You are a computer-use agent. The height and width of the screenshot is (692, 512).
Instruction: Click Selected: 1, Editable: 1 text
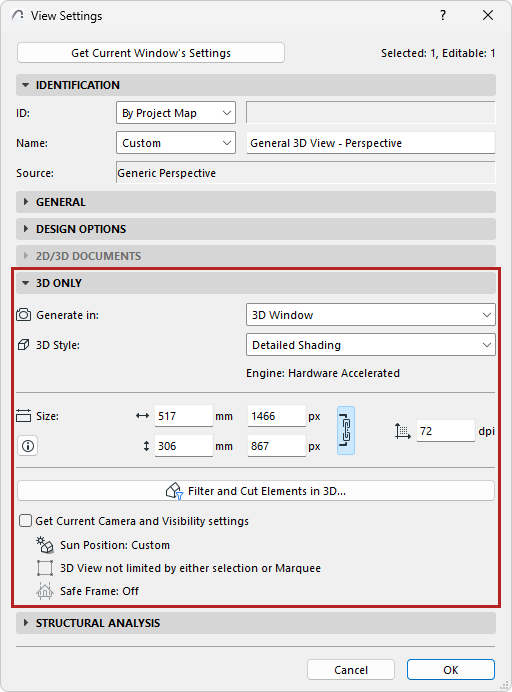[x=438, y=53]
